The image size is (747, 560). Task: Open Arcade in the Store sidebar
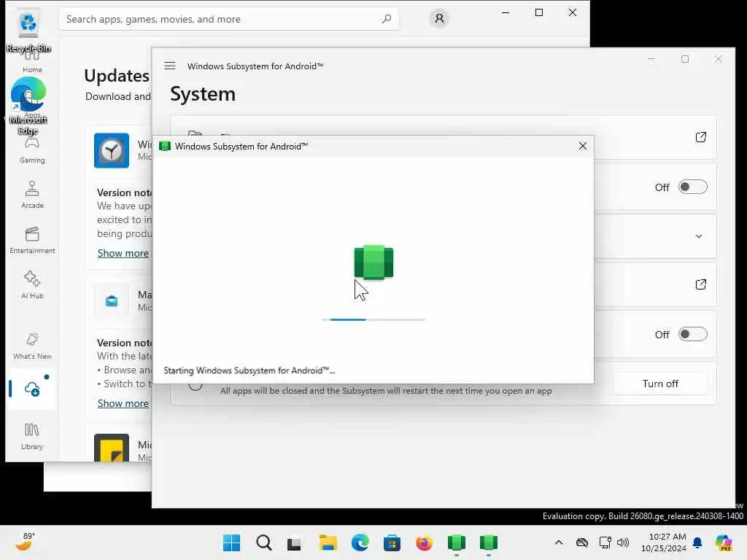pyautogui.click(x=32, y=195)
